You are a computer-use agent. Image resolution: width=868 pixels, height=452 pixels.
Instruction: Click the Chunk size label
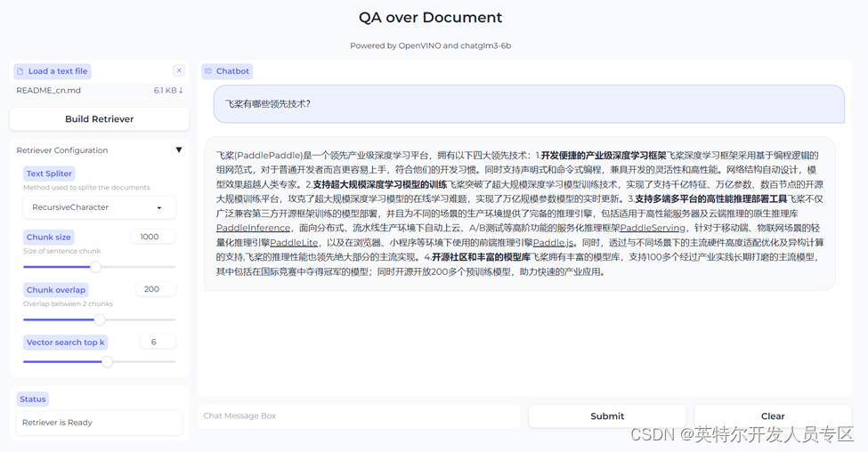click(49, 238)
